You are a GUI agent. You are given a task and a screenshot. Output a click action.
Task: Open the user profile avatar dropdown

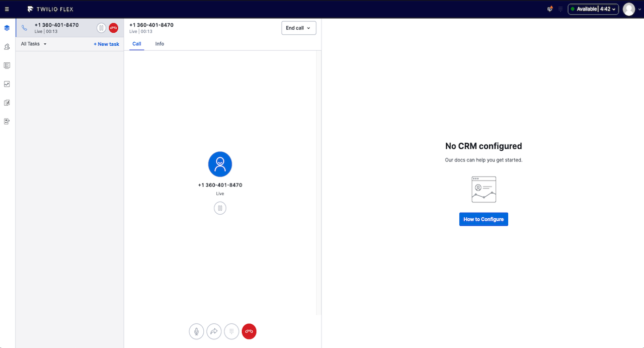(x=628, y=9)
